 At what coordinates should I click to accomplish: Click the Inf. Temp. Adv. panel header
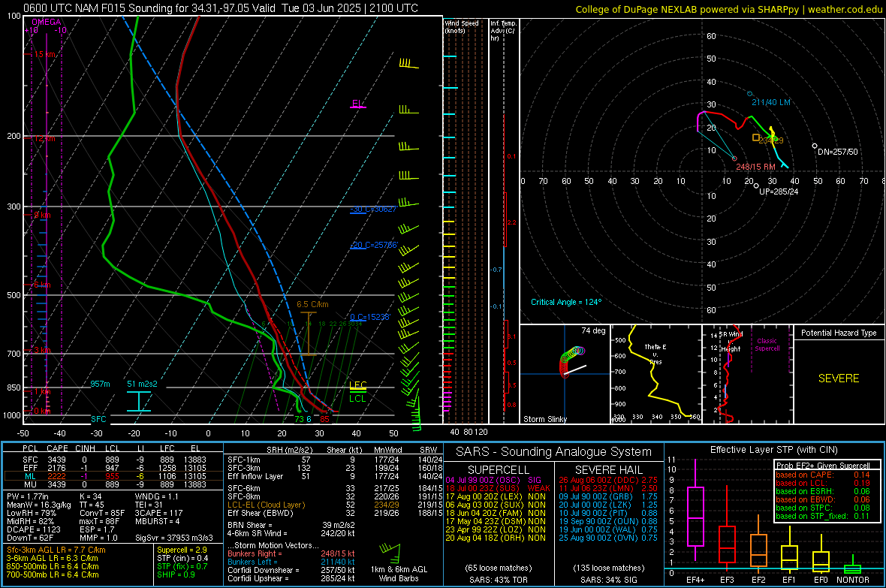[503, 31]
